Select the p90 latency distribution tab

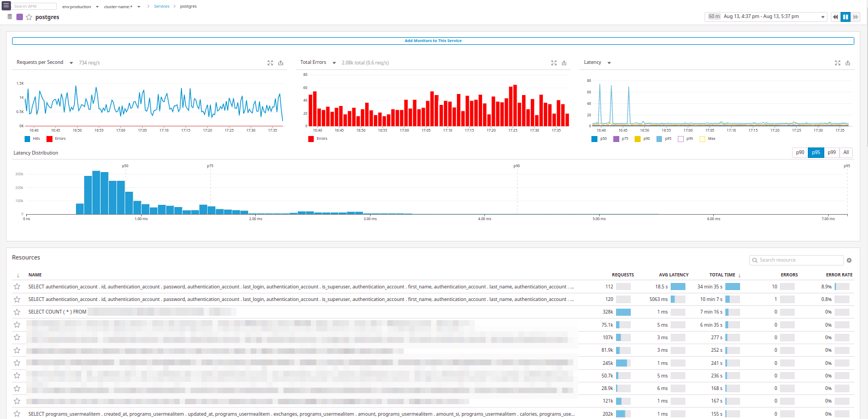800,152
